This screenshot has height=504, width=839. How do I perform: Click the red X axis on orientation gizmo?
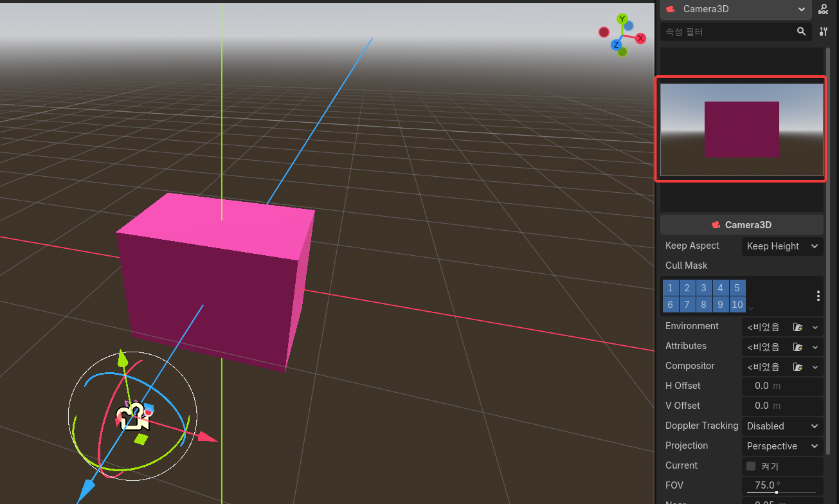click(x=640, y=39)
